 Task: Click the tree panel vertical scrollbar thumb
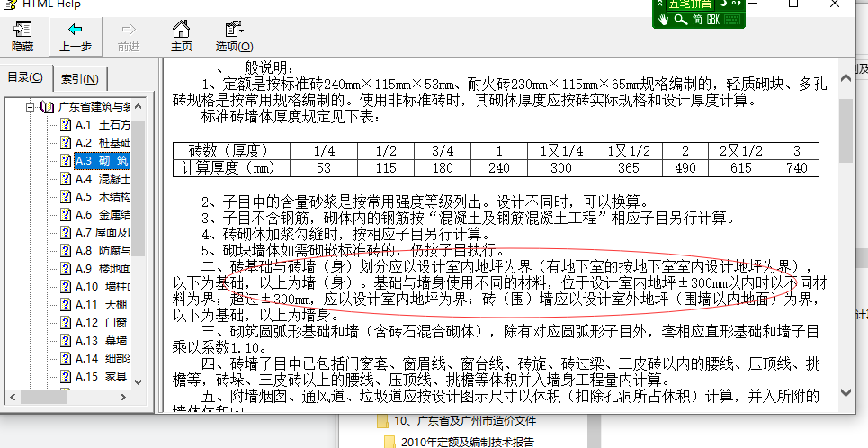coord(139,188)
